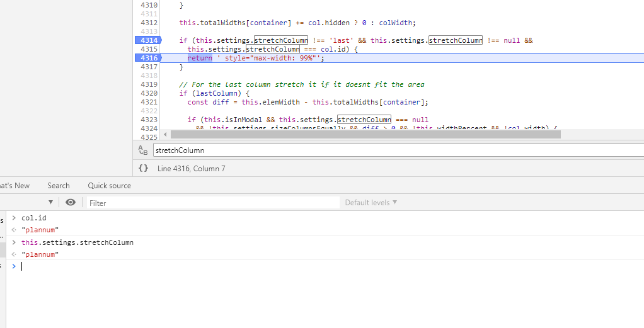This screenshot has width=644, height=328.
Task: Click line number 4312 in the gutter
Action: (149, 23)
